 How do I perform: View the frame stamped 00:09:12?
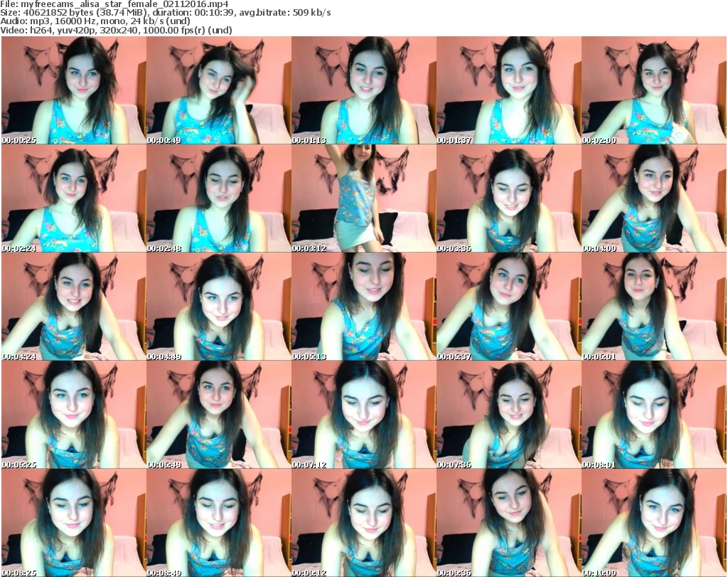363,523
